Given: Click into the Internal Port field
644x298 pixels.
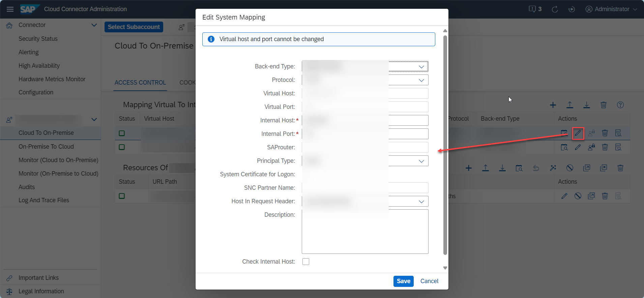Looking at the screenshot, I should [365, 134].
